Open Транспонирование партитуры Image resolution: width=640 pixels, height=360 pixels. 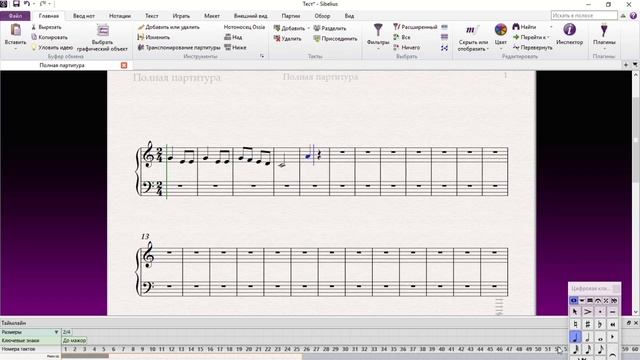point(179,47)
